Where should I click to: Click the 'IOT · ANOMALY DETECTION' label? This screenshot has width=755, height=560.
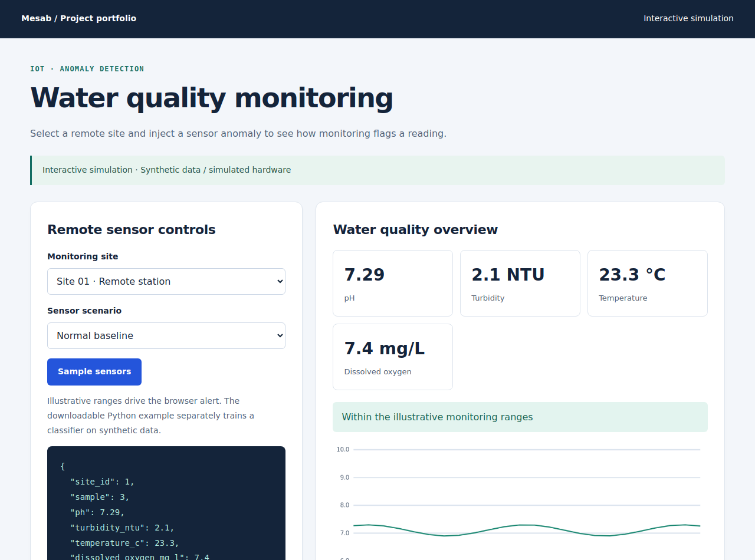point(87,69)
